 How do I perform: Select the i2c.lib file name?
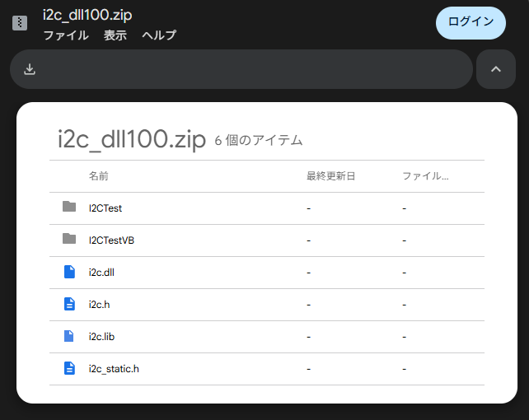(102, 337)
